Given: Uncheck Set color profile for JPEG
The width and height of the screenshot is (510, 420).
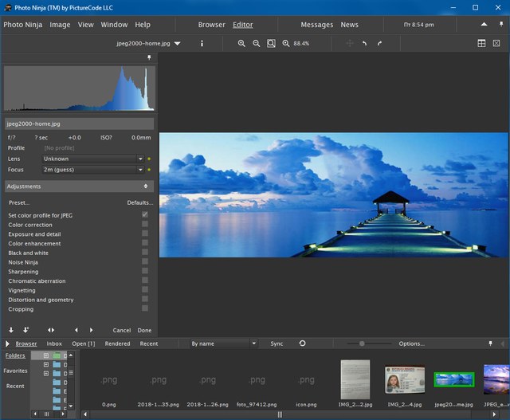Looking at the screenshot, I should (144, 215).
